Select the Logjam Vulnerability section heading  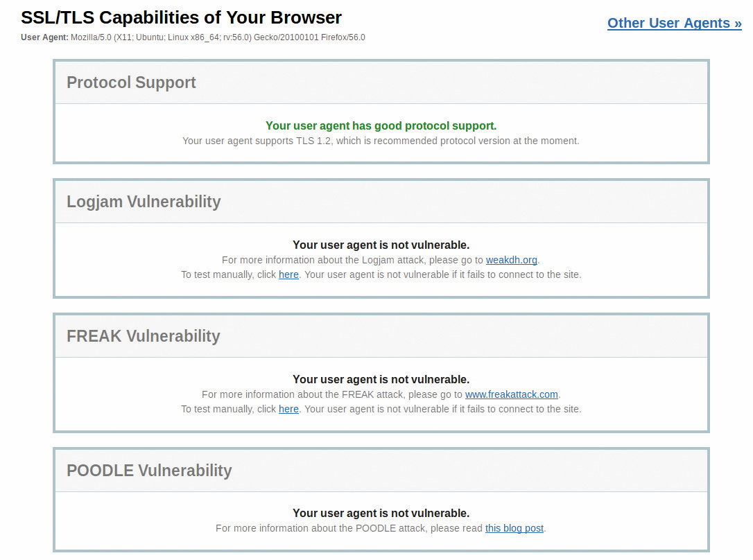click(144, 202)
